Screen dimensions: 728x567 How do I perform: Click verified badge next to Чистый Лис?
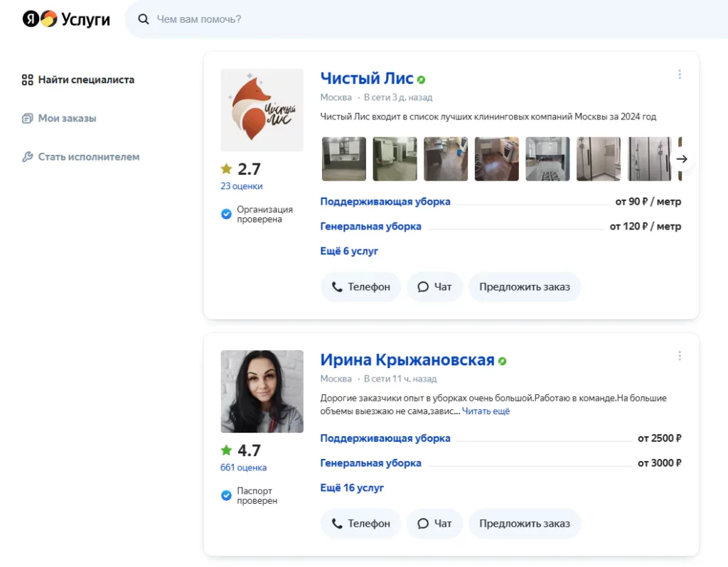(x=422, y=80)
